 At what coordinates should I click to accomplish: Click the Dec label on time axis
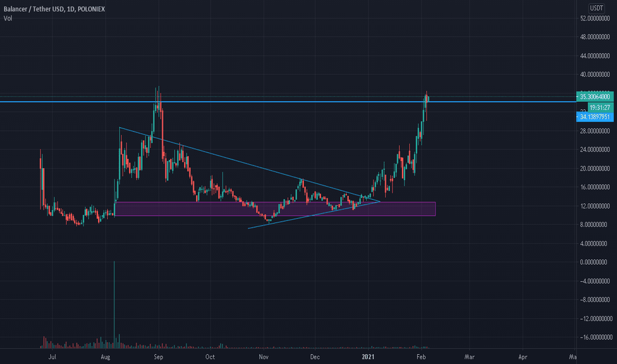click(x=315, y=357)
